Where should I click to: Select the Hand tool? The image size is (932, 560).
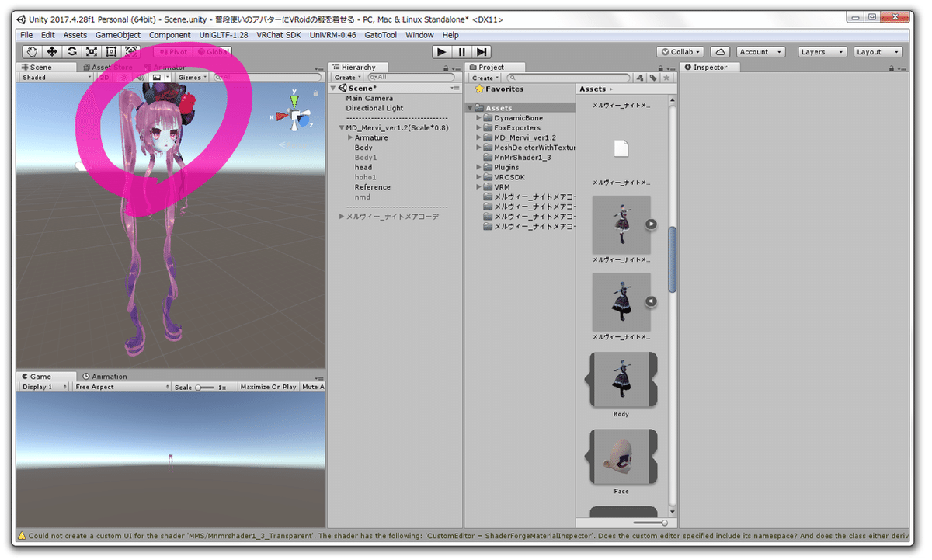tap(33, 51)
